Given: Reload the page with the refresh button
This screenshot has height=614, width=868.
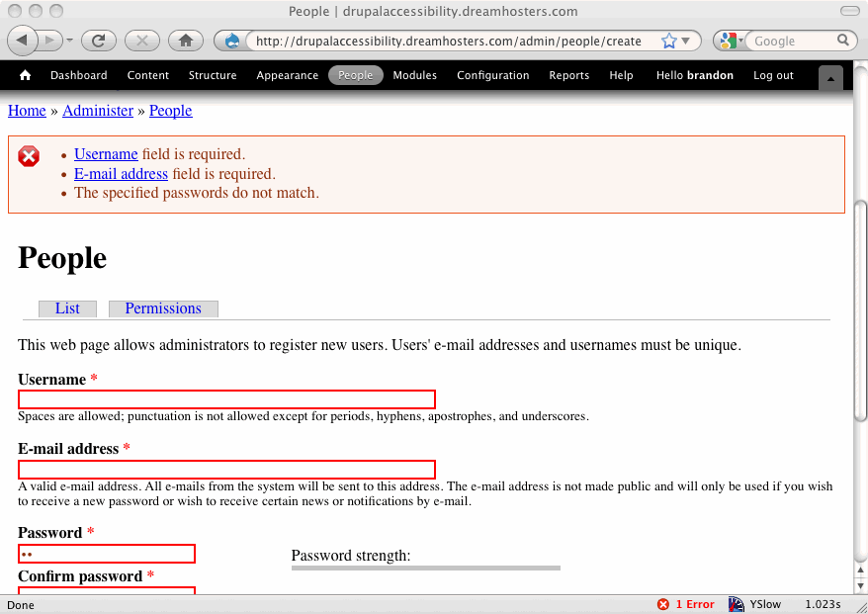Looking at the screenshot, I should pyautogui.click(x=99, y=41).
